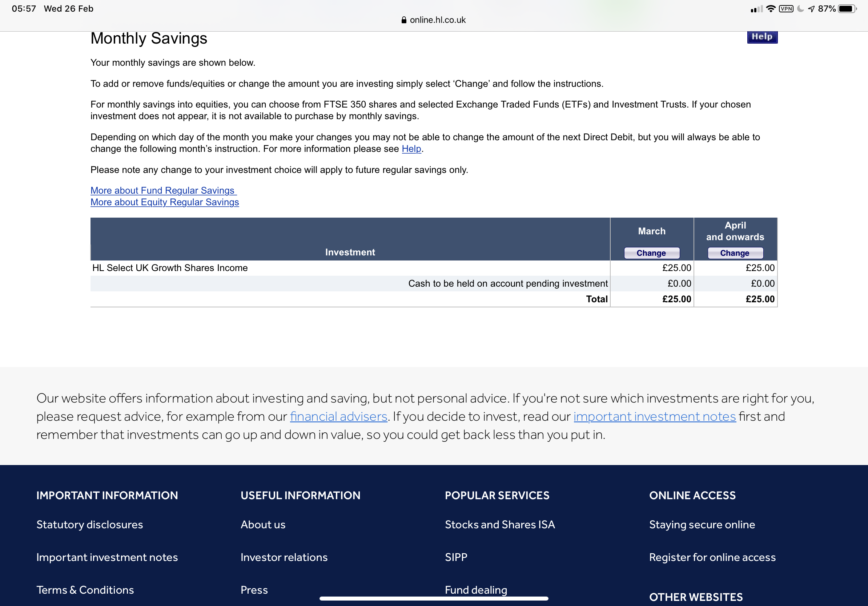Tap the padlock icon in address bar
868x606 pixels.
[404, 20]
